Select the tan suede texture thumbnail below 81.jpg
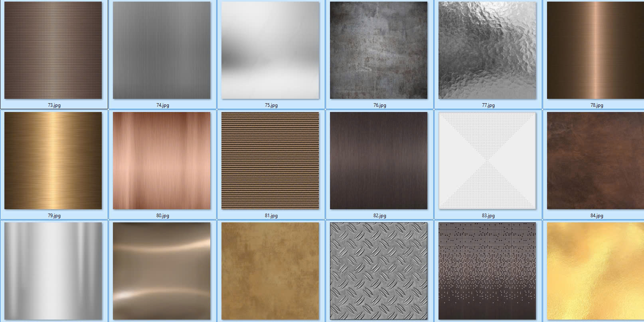The height and width of the screenshot is (322, 644). (270, 271)
